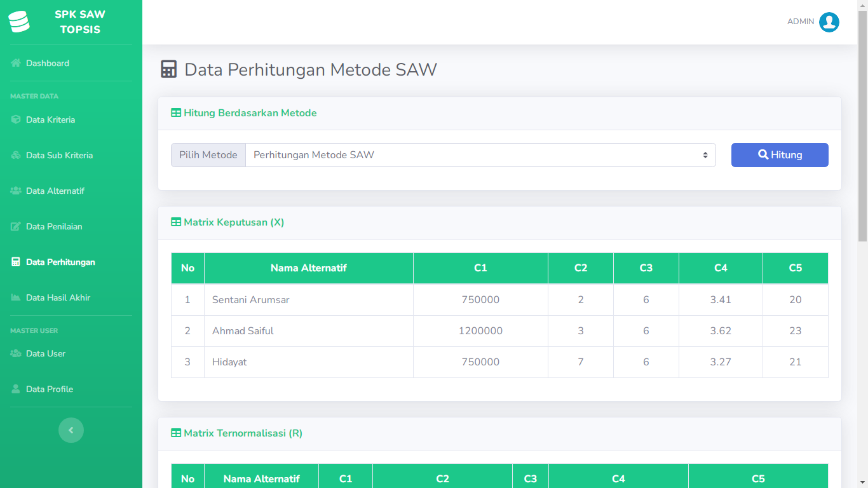This screenshot has height=488, width=868.
Task: Click the value 7 in Hidayat's C2 cell
Action: (581, 362)
